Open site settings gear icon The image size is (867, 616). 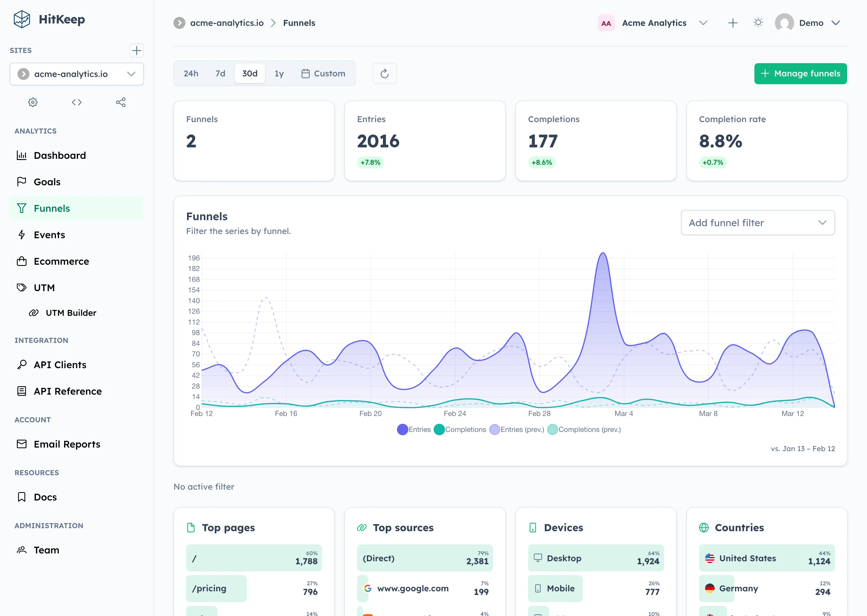pyautogui.click(x=33, y=102)
